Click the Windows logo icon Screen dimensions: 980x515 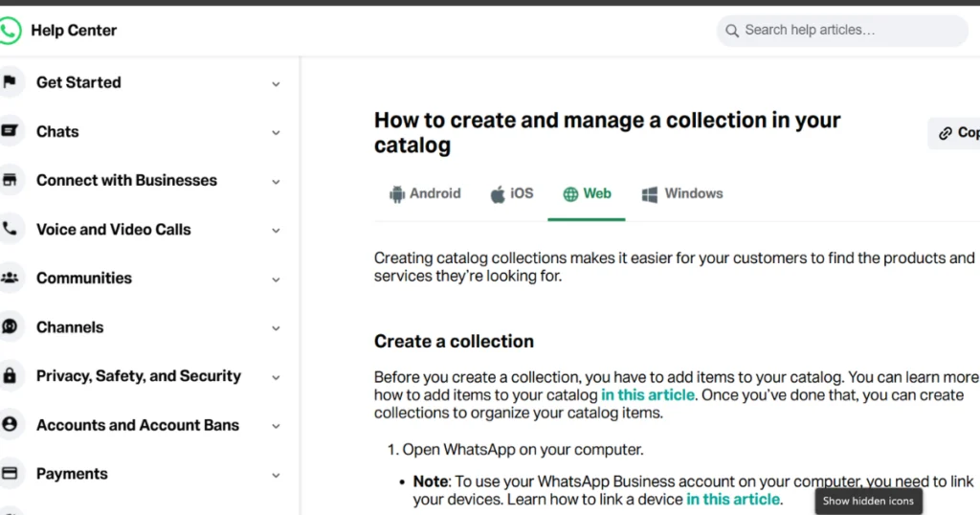point(650,194)
